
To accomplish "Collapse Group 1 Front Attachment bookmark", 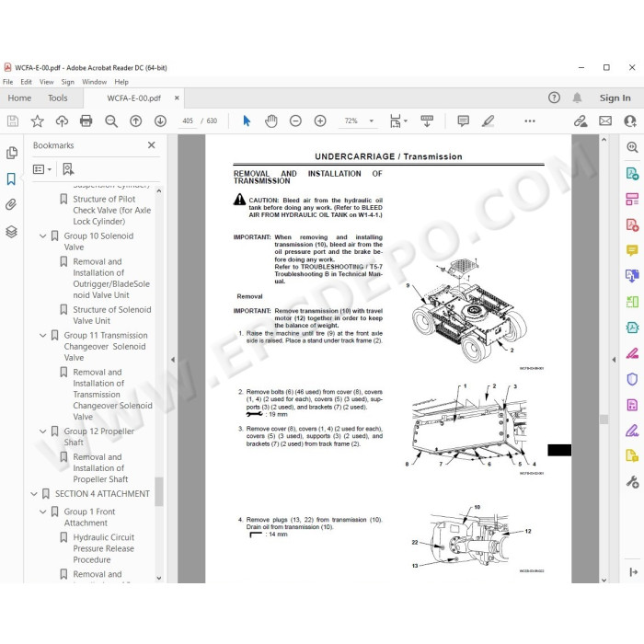I will [x=42, y=512].
